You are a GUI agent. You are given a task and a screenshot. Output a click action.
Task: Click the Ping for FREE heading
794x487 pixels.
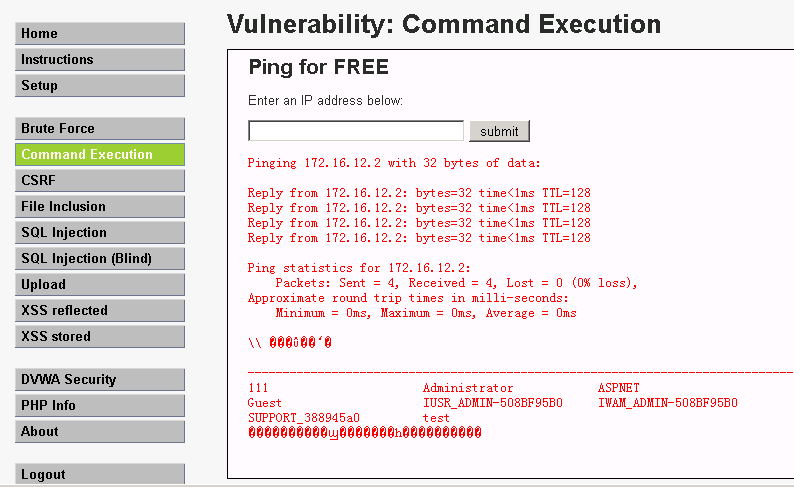coord(318,68)
